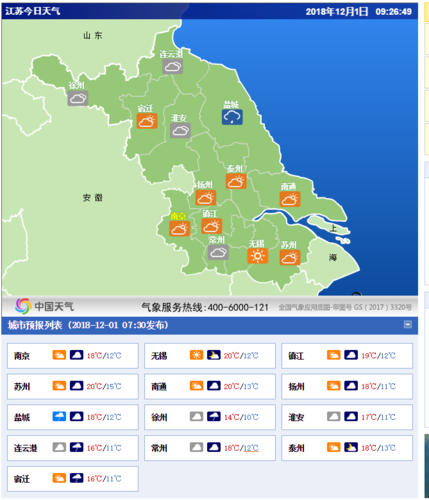Click 宿迁 city name in list
The width and height of the screenshot is (429, 500).
[22, 479]
